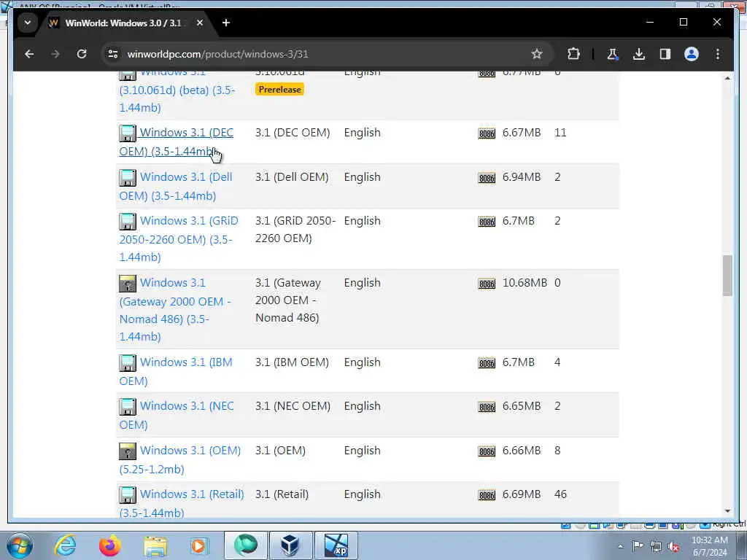
Task: Open Windows 3.1 (OEM) (5.25-1.2mb) link
Action: pyautogui.click(x=180, y=459)
